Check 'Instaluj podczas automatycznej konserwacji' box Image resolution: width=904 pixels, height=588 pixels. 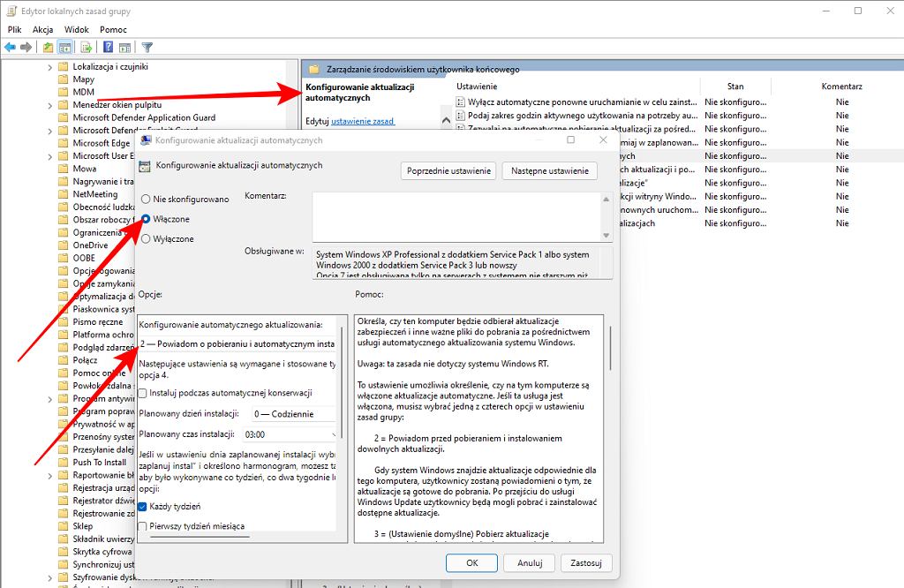click(x=143, y=393)
